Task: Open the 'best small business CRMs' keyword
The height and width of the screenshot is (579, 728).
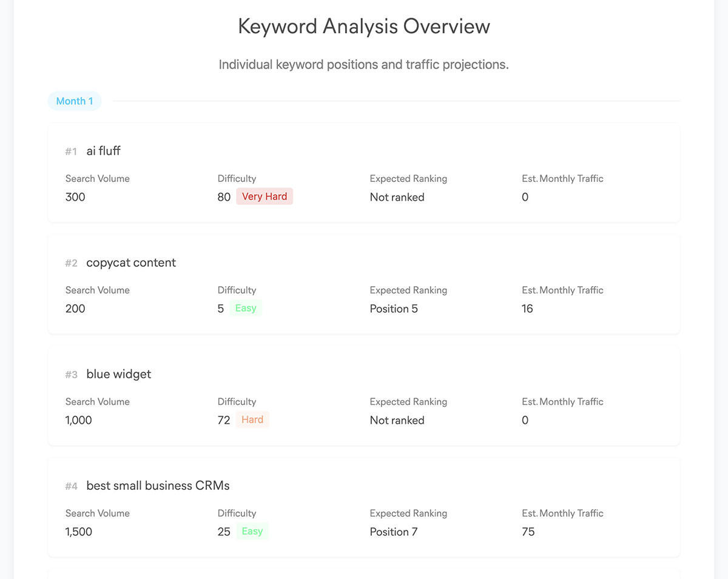Action: [x=158, y=486]
